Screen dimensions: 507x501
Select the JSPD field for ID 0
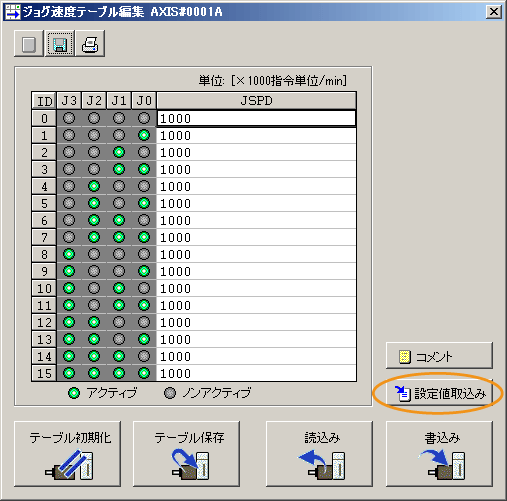256,118
